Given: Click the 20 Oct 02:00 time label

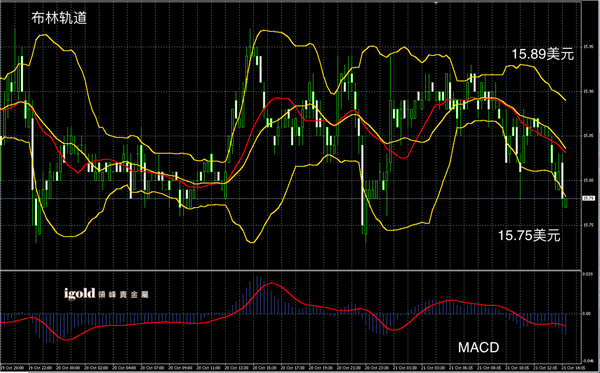Looking at the screenshot, I should coord(96,368).
